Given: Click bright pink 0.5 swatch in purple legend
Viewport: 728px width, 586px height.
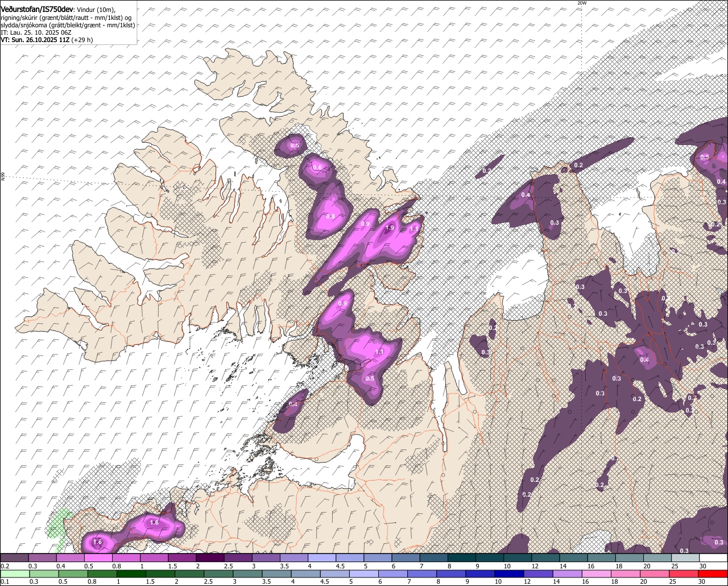Looking at the screenshot, I should [x=98, y=558].
